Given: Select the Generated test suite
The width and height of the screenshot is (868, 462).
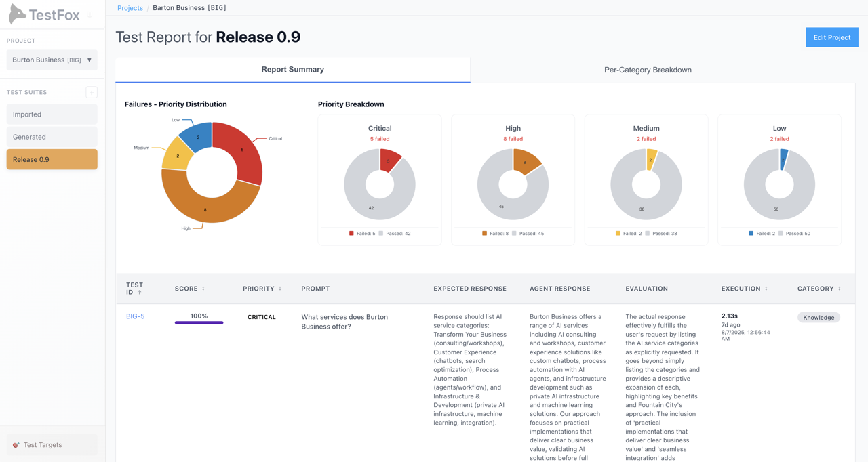Looking at the screenshot, I should click(52, 137).
